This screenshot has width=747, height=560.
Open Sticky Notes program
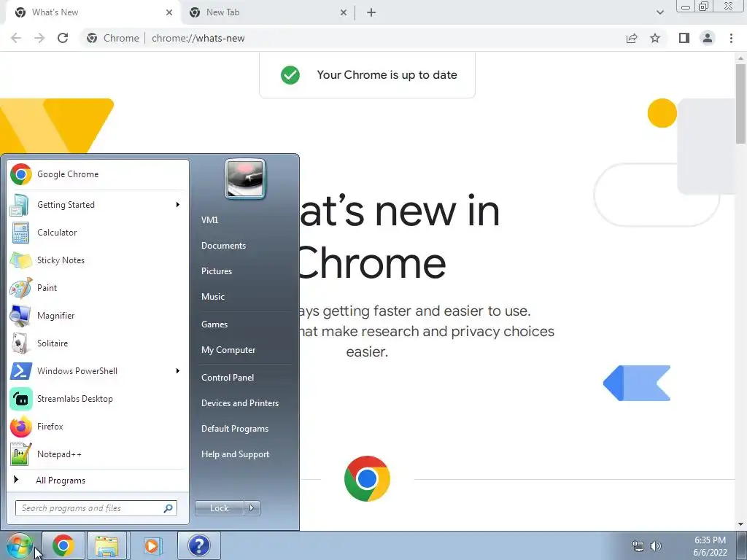coord(98,260)
